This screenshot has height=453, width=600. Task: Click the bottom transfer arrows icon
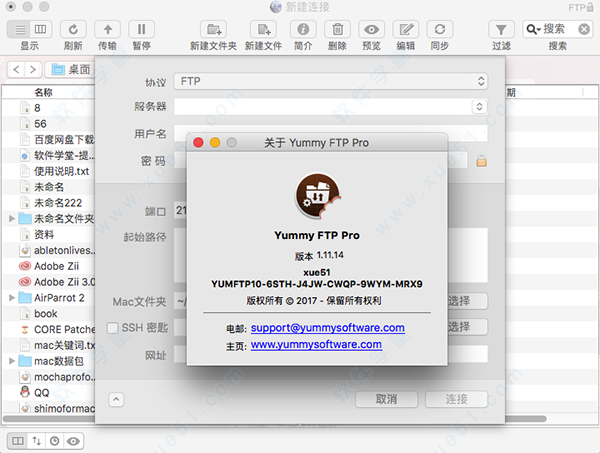tap(36, 441)
